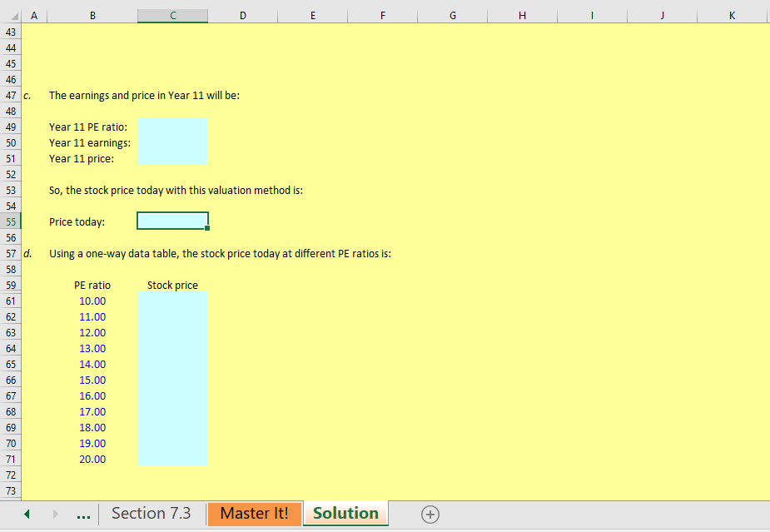Click text 'Using a one-way data table'
770x532 pixels.
(114, 254)
